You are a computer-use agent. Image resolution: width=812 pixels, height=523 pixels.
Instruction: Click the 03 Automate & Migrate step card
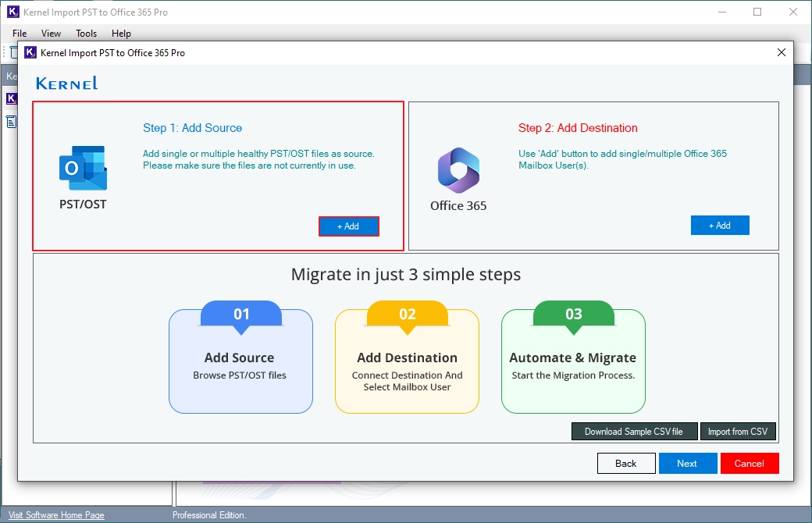(573, 358)
